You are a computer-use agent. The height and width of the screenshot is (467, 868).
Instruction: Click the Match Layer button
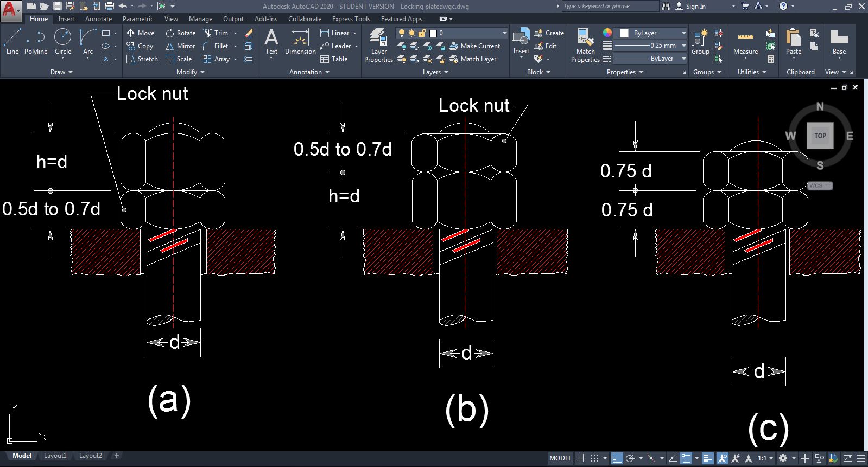click(x=473, y=59)
